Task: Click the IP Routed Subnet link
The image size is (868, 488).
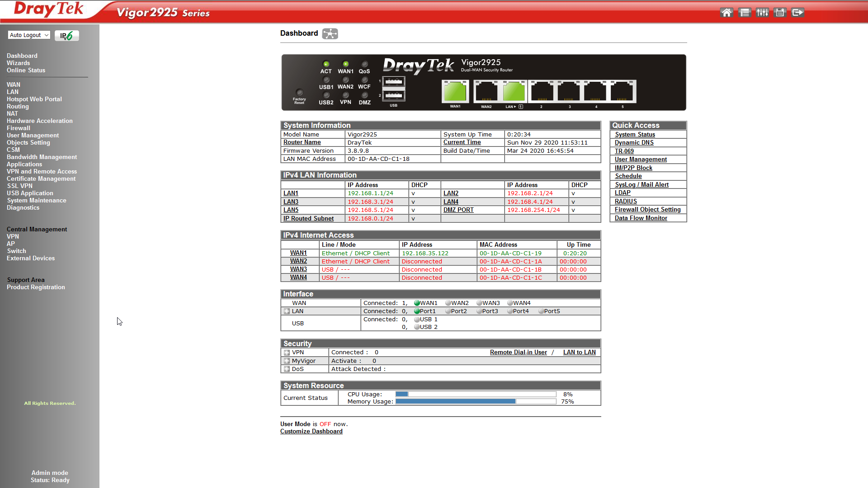Action: 308,219
